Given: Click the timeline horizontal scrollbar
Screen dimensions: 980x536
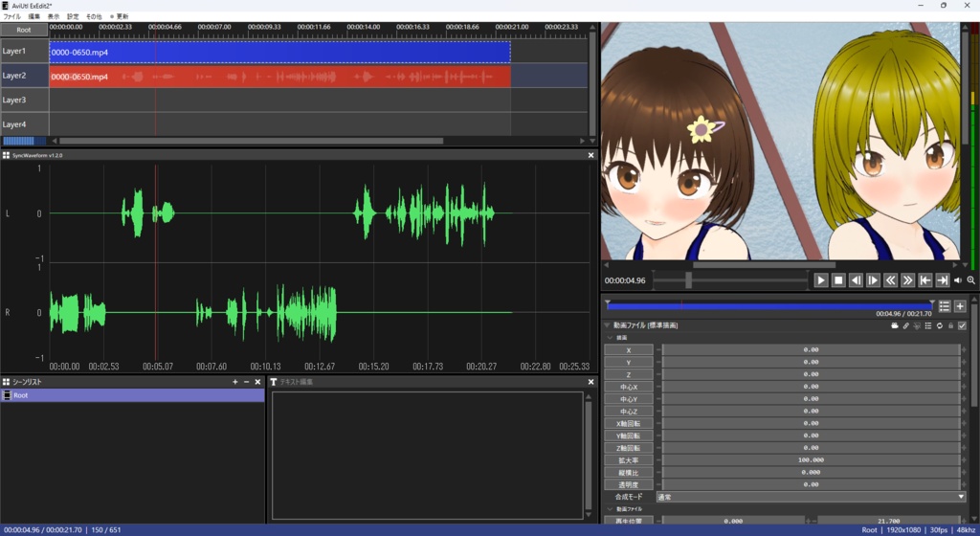Looking at the screenshot, I should coord(250,142).
